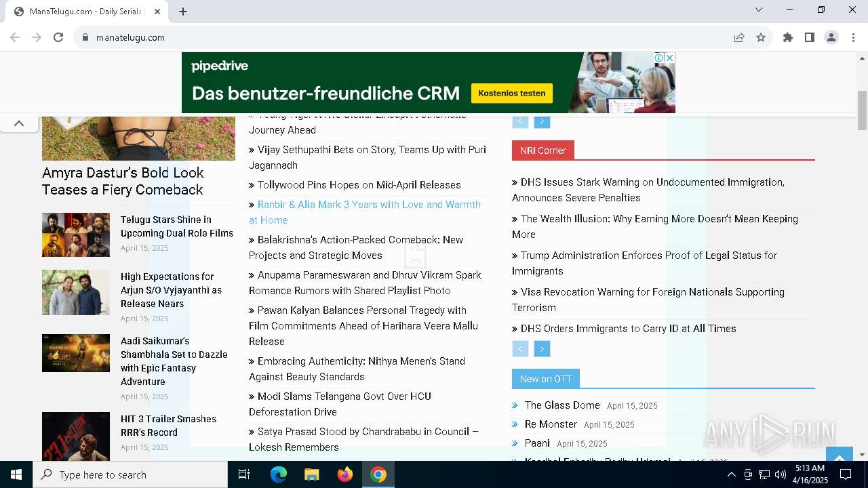868x488 pixels.
Task: Open Arjun S/O Vyjayanthi thumbnail
Action: 76,292
